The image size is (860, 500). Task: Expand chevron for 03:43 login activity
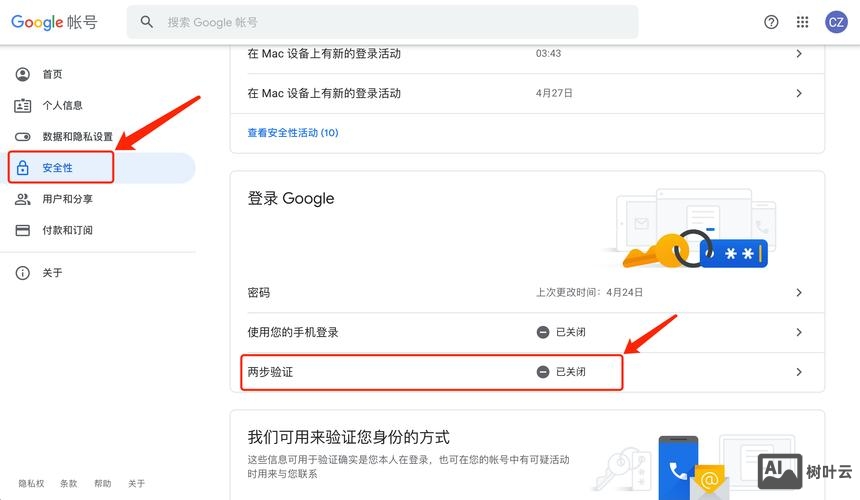coord(799,54)
